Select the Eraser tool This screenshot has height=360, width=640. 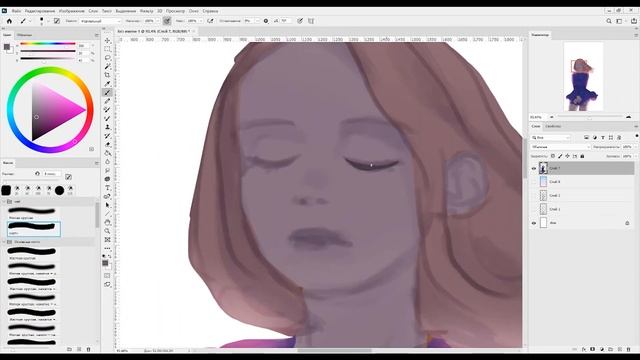(107, 144)
